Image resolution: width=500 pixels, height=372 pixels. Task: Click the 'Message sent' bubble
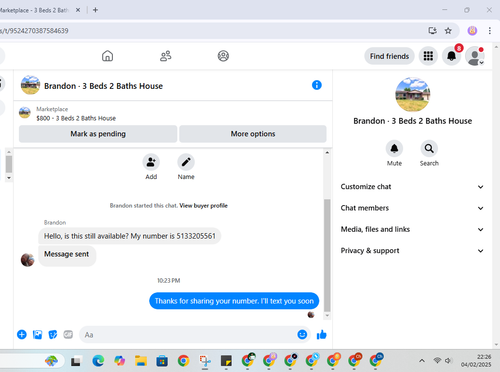(67, 255)
